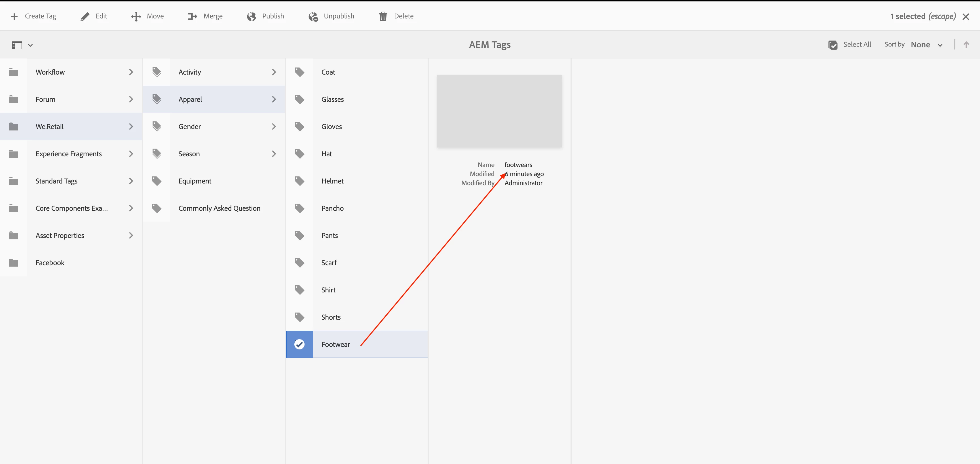Clear selection with the X button

click(966, 16)
